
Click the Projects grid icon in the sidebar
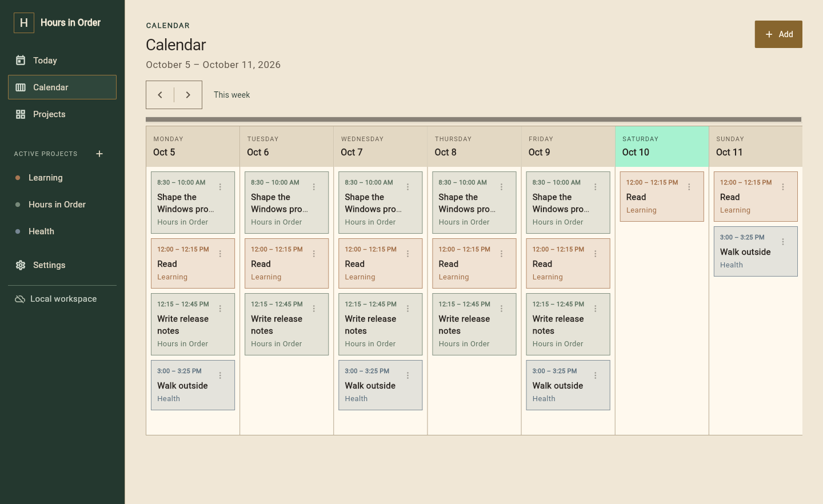(21, 114)
